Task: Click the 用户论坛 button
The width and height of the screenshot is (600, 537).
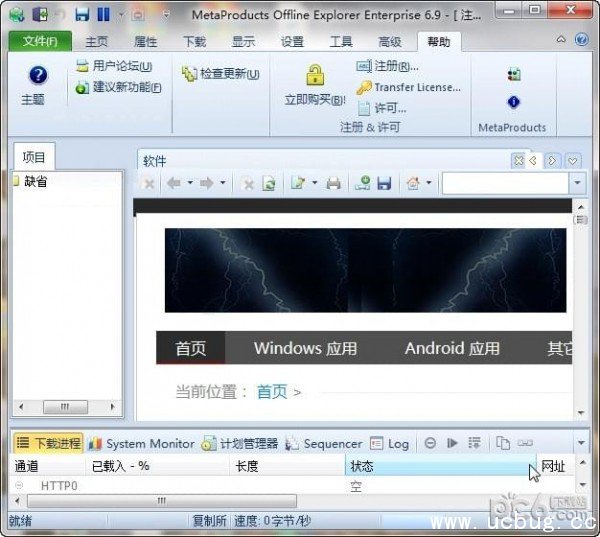Action: (113, 66)
